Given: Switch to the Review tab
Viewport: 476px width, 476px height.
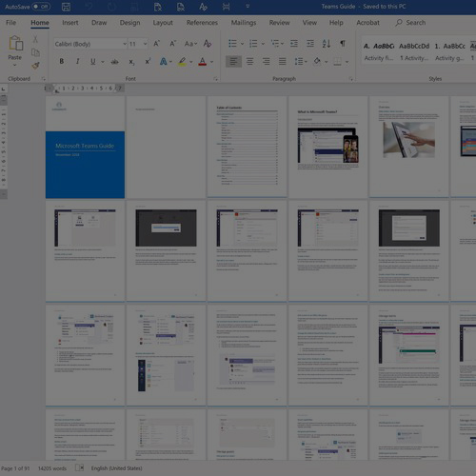Looking at the screenshot, I should [279, 23].
